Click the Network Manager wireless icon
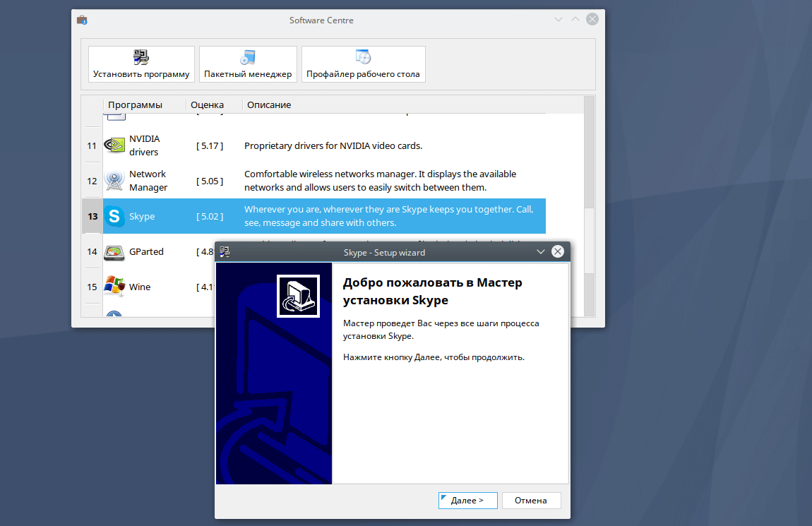812x526 pixels. pyautogui.click(x=114, y=181)
